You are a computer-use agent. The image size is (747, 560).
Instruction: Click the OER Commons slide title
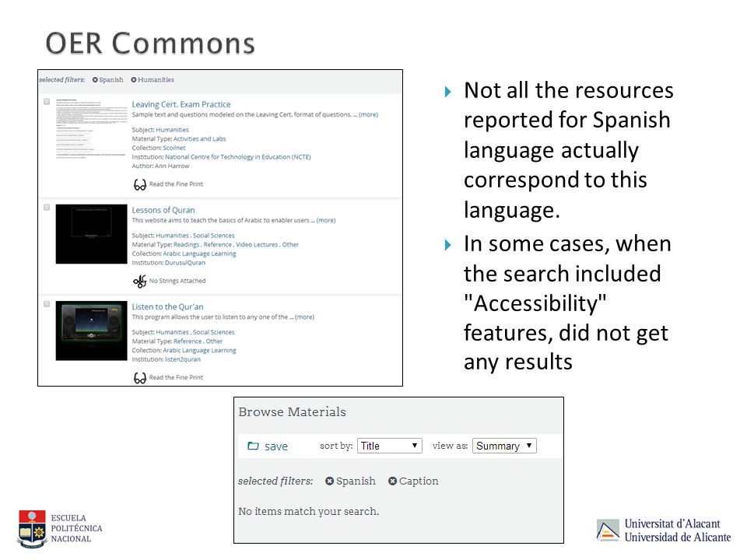coord(150,44)
